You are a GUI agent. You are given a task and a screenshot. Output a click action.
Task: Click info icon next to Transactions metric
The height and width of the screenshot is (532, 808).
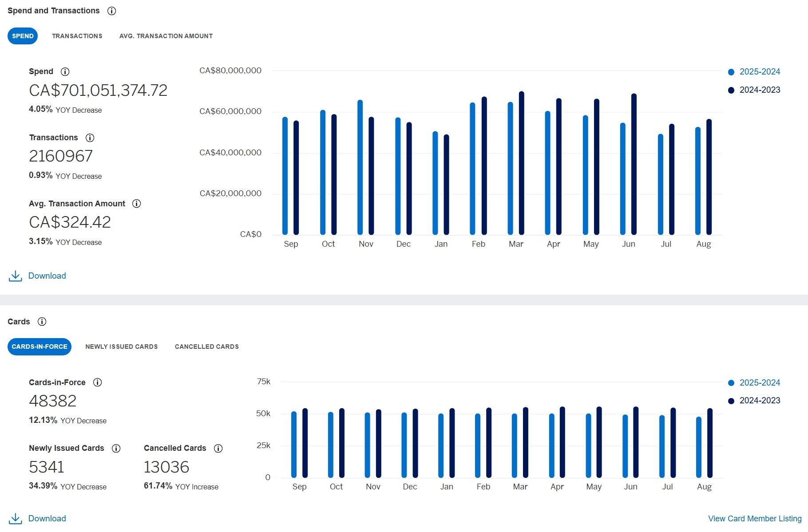90,138
